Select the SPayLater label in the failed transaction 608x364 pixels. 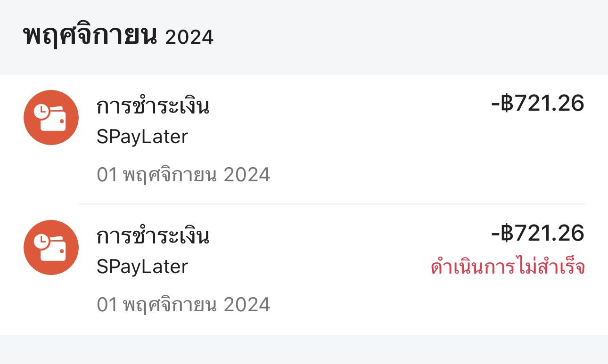142,267
